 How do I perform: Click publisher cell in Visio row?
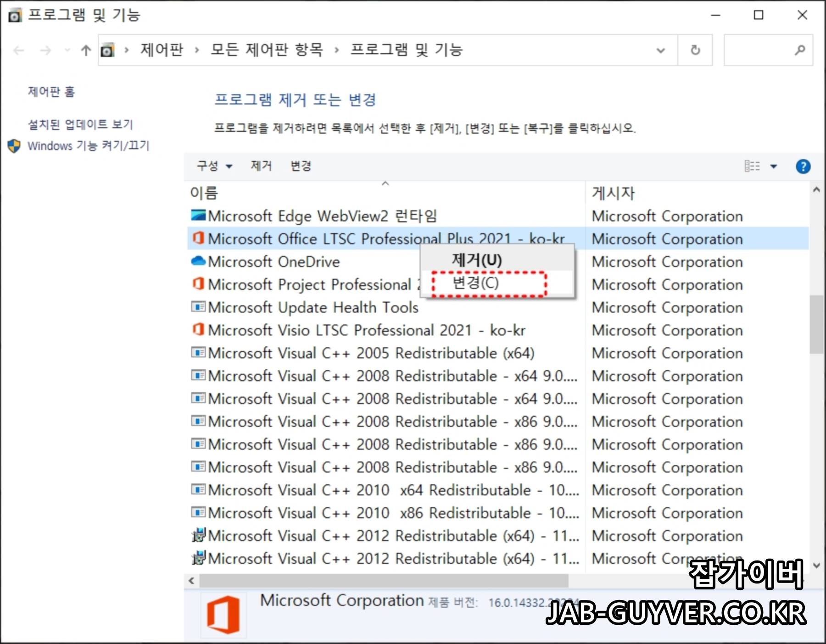[667, 330]
